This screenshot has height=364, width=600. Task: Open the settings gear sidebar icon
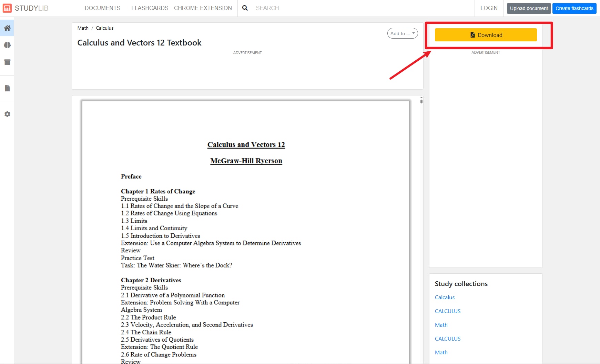pos(7,114)
